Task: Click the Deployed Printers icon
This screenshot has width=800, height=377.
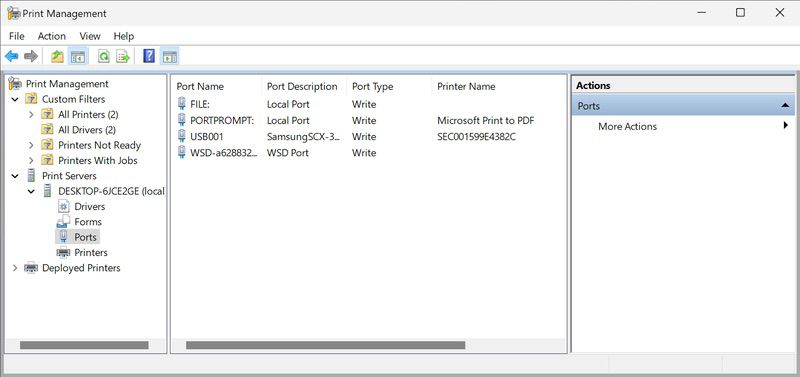Action: (x=31, y=268)
